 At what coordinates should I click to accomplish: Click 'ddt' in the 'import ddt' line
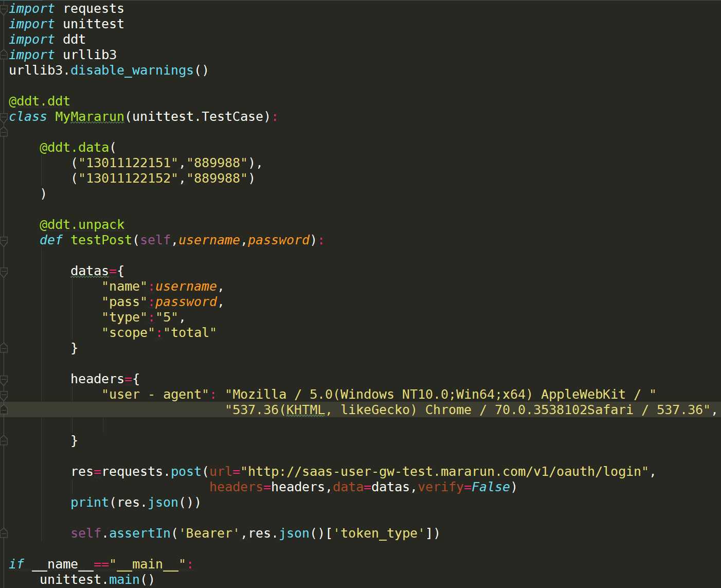tap(75, 40)
